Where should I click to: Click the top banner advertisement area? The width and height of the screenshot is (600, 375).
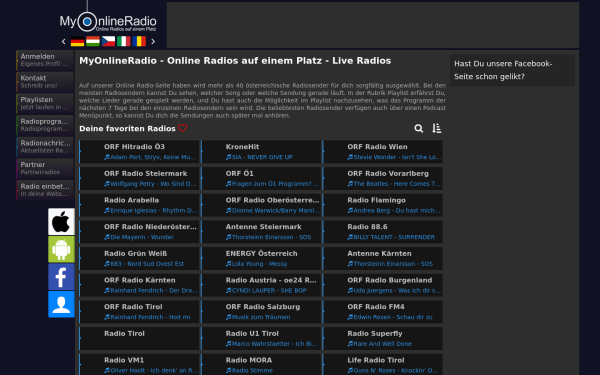pyautogui.click(x=373, y=25)
